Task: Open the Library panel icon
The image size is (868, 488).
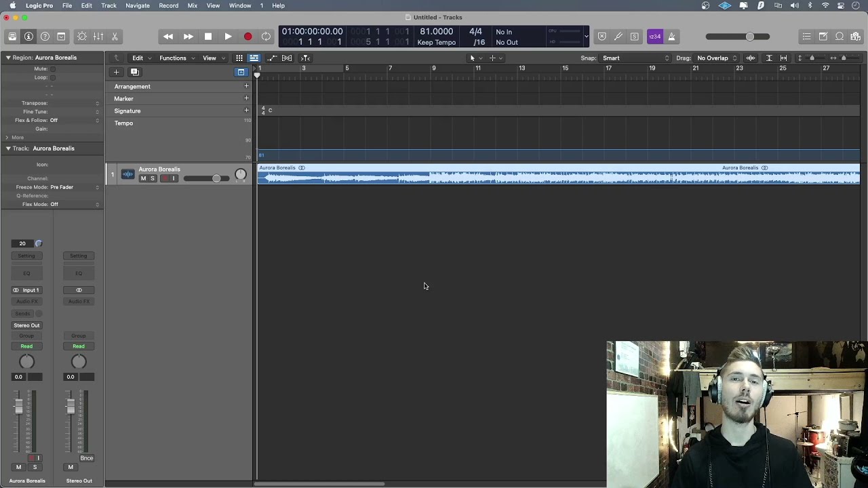Action: coord(12,37)
